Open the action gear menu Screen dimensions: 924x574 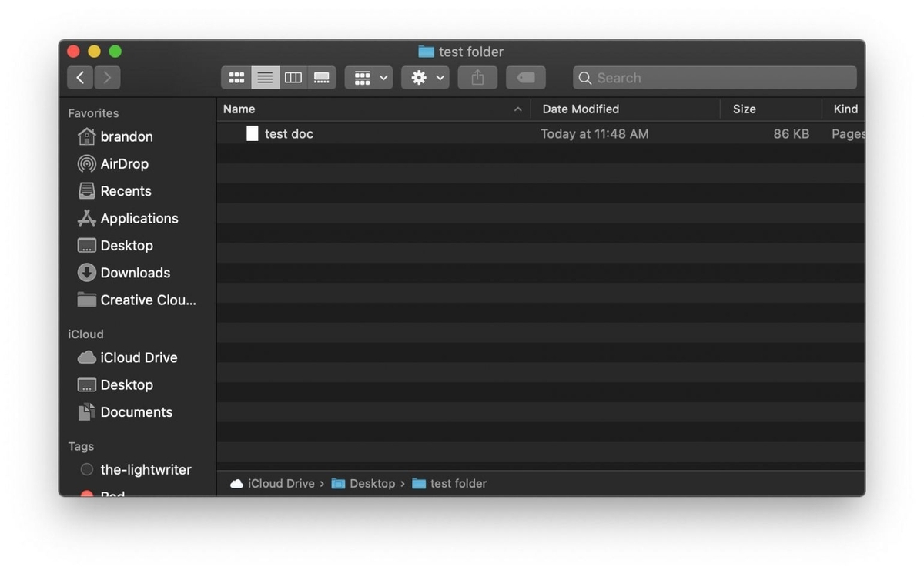425,77
